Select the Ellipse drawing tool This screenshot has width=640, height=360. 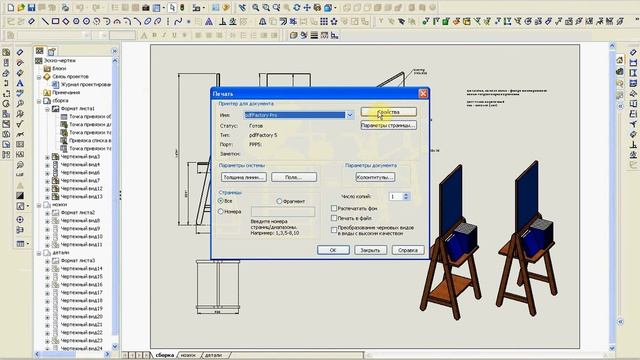click(148, 21)
